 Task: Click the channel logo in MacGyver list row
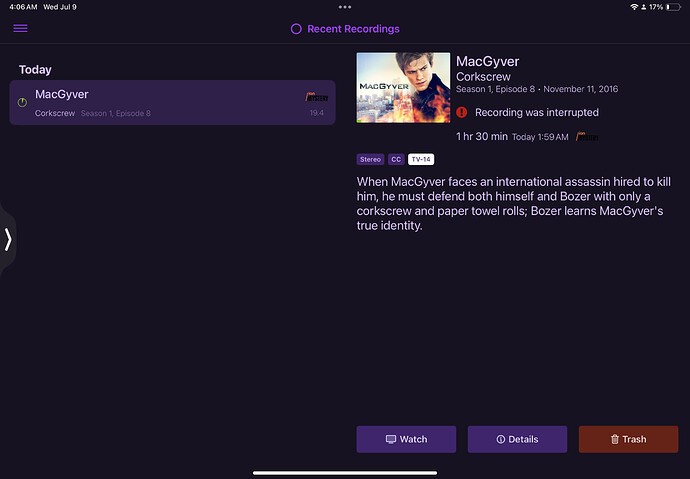(316, 97)
